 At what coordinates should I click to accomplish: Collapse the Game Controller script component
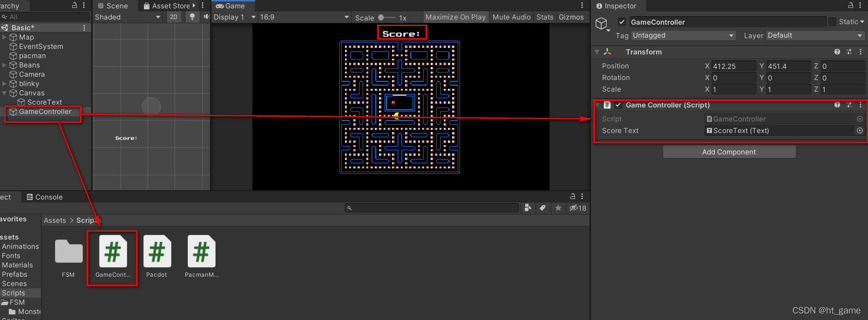(x=598, y=105)
